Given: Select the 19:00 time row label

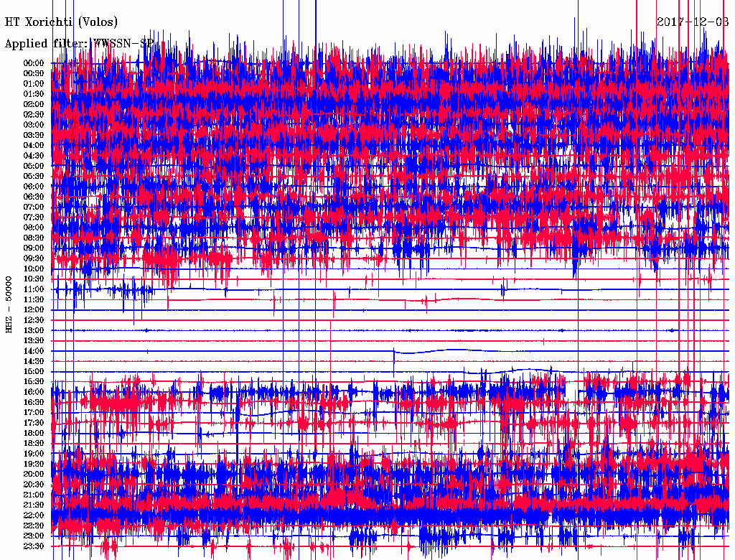Looking at the screenshot, I should (34, 454).
